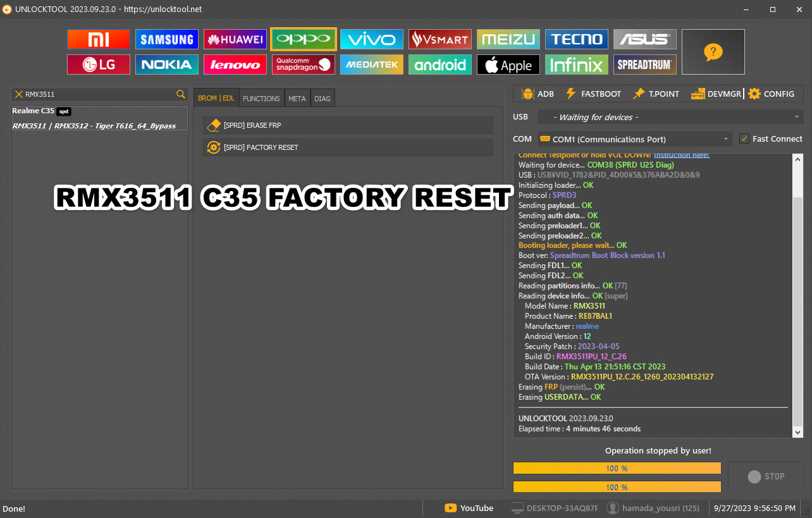The image size is (812, 518).
Task: Open the FASTBOOT tools
Action: pos(593,94)
